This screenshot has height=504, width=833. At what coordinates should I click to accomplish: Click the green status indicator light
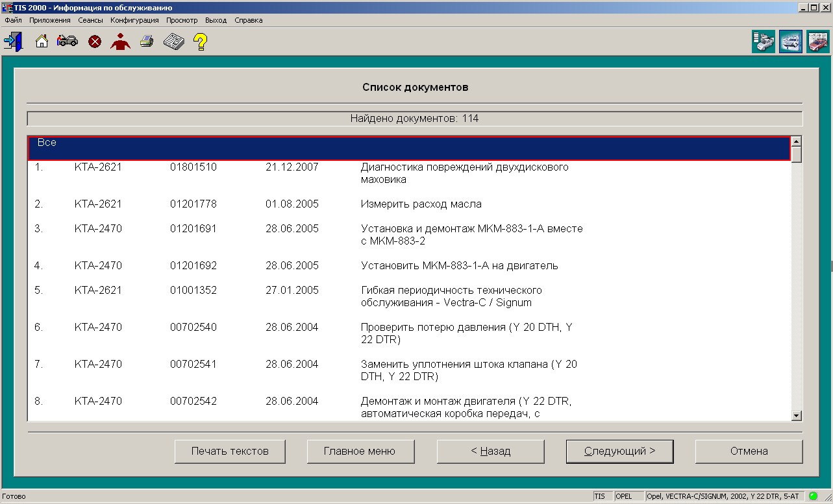click(x=814, y=496)
